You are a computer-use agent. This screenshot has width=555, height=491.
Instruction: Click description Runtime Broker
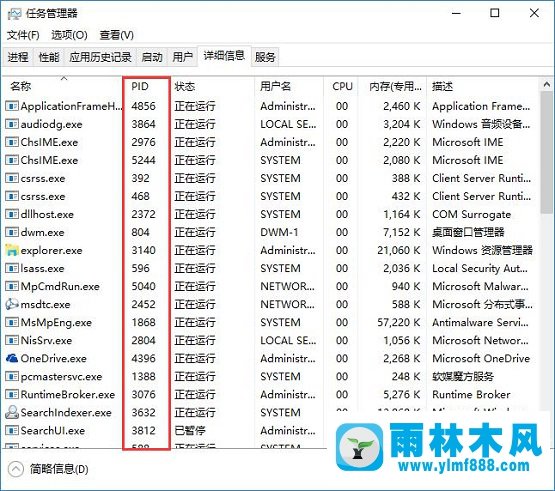[471, 395]
